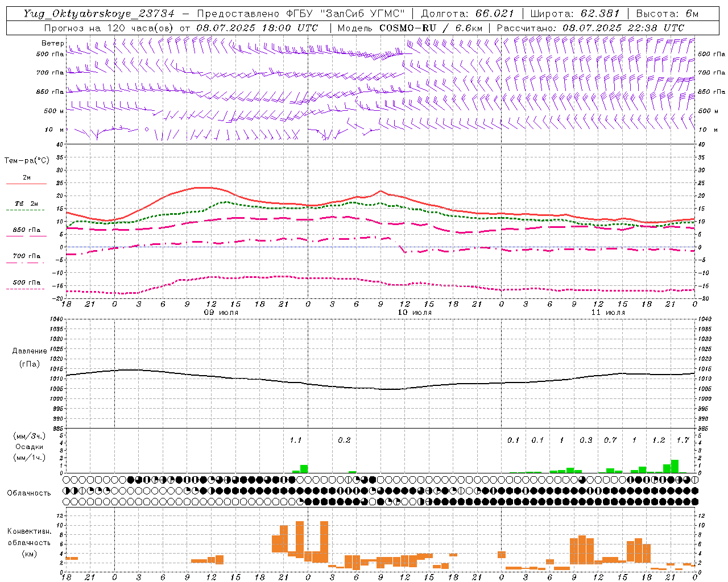
Task: Select the latitude value Широта: 62.381
Action: pos(574,14)
